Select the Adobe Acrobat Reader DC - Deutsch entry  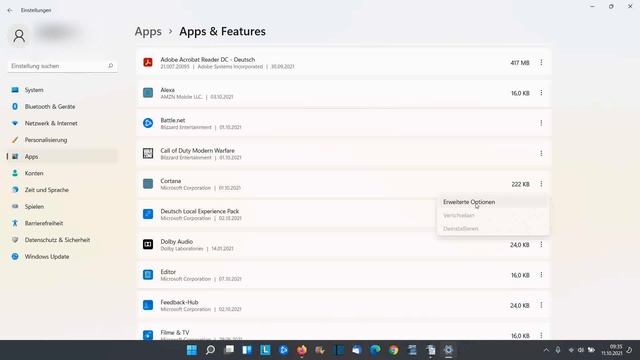coord(344,62)
